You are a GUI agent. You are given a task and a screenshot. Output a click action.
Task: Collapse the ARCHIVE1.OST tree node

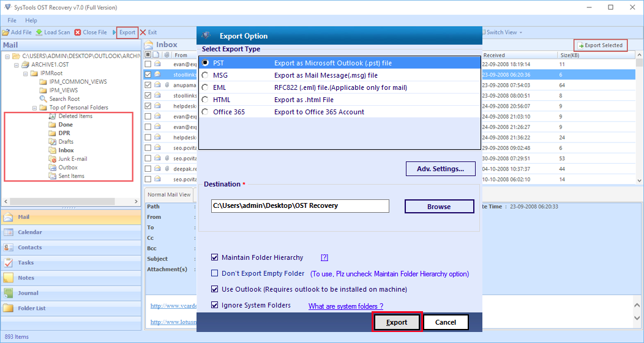click(x=17, y=64)
